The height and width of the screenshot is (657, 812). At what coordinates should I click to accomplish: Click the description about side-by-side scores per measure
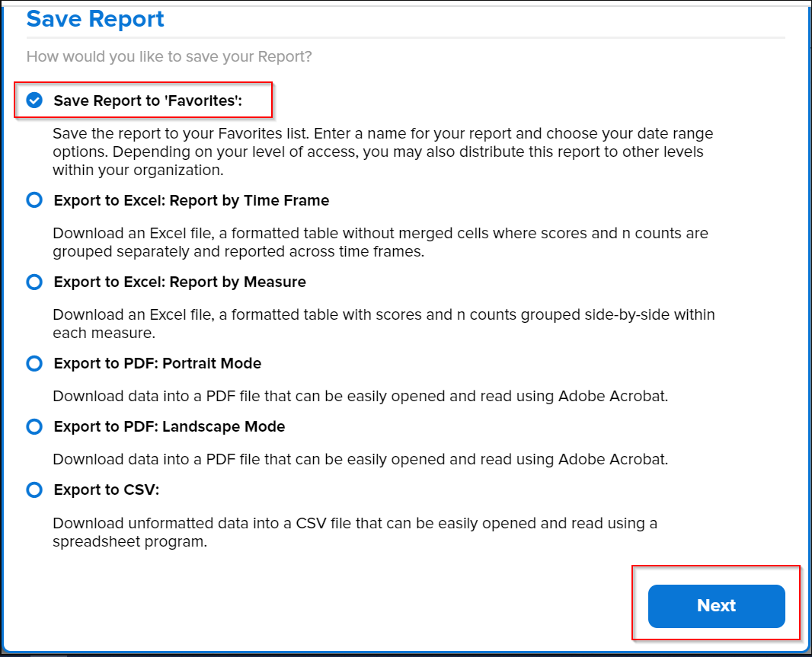tap(383, 324)
